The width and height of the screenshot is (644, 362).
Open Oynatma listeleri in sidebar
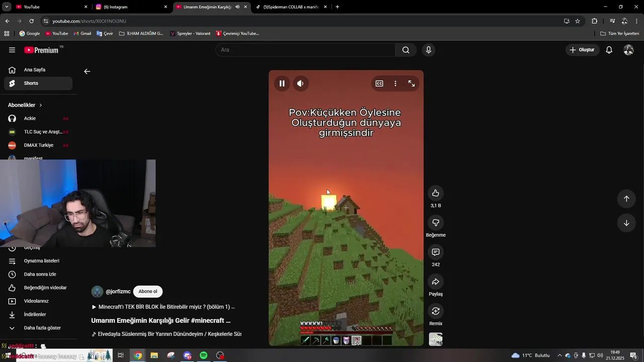[x=38, y=261]
